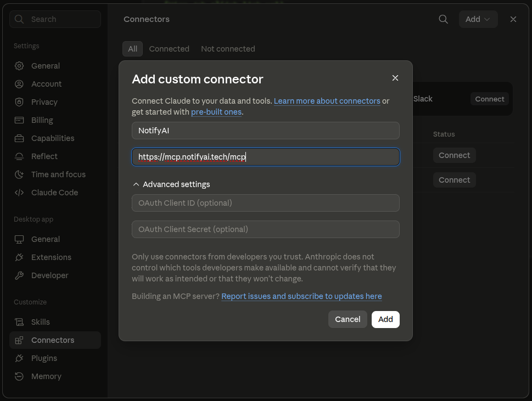Click the Claude Code brackets icon
Viewport: 532px width, 401px height.
click(19, 193)
